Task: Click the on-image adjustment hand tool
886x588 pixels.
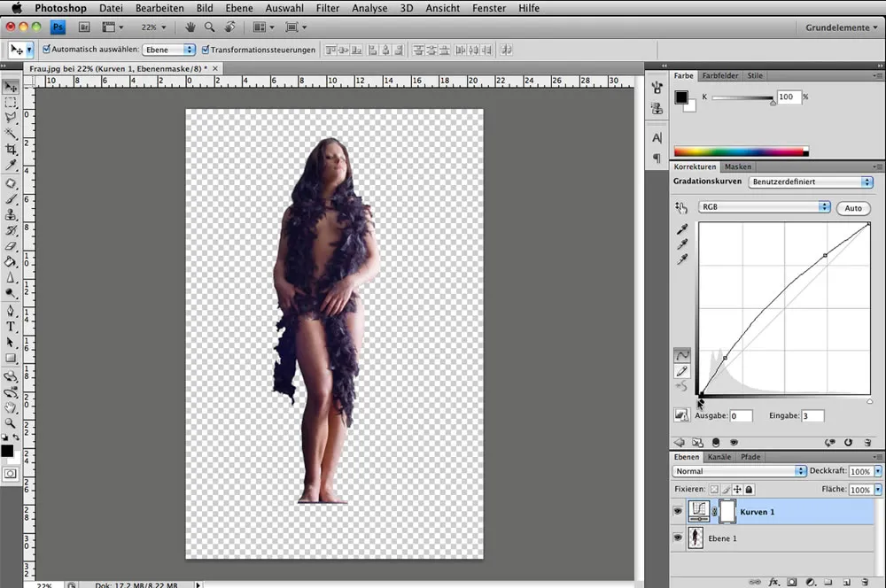Action: [x=681, y=207]
